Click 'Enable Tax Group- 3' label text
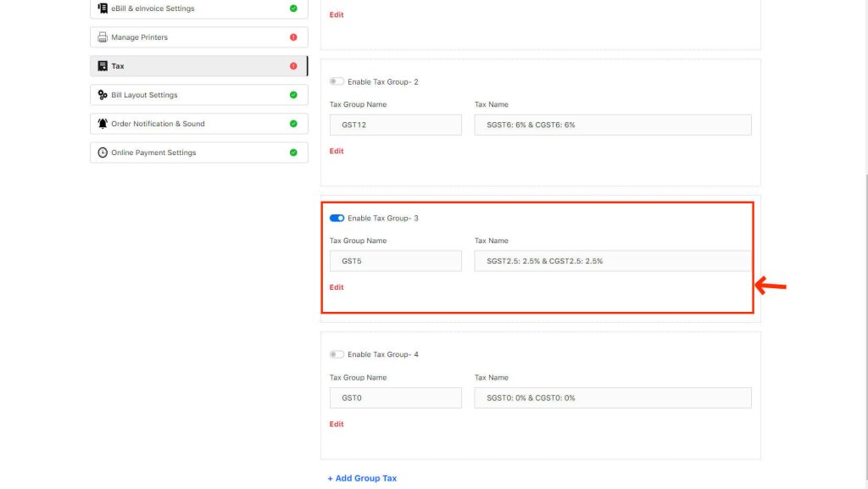 click(x=383, y=218)
